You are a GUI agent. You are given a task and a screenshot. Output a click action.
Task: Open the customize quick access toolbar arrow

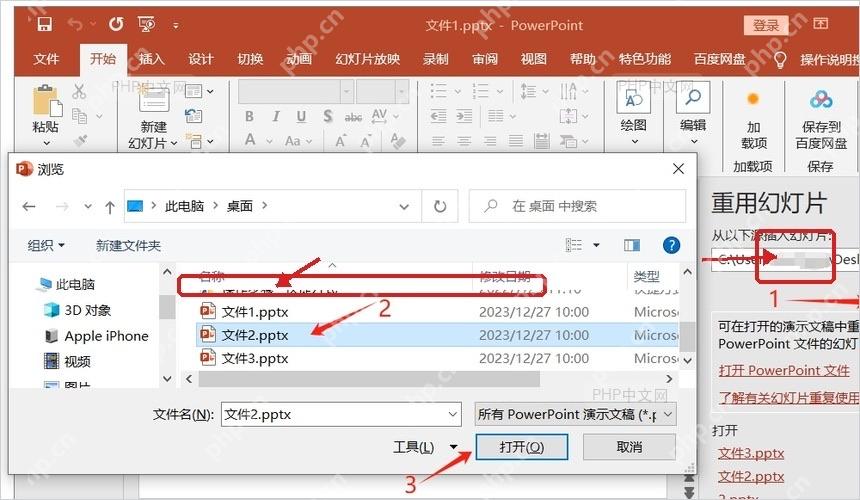tap(176, 25)
